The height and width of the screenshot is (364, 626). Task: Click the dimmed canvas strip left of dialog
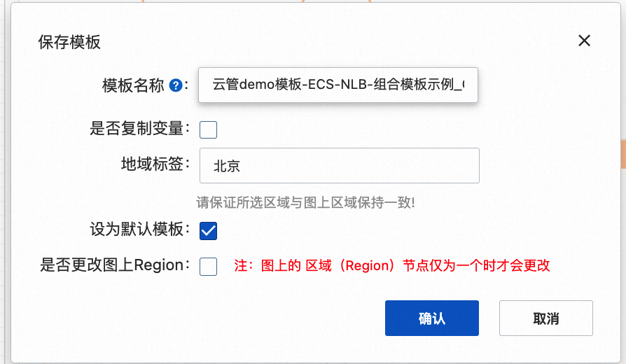click(5, 182)
